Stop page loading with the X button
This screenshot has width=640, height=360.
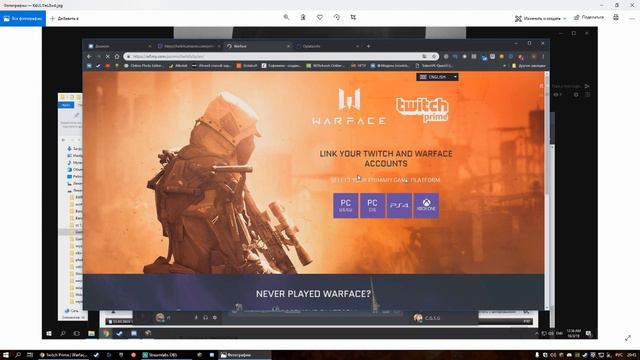(x=107, y=56)
